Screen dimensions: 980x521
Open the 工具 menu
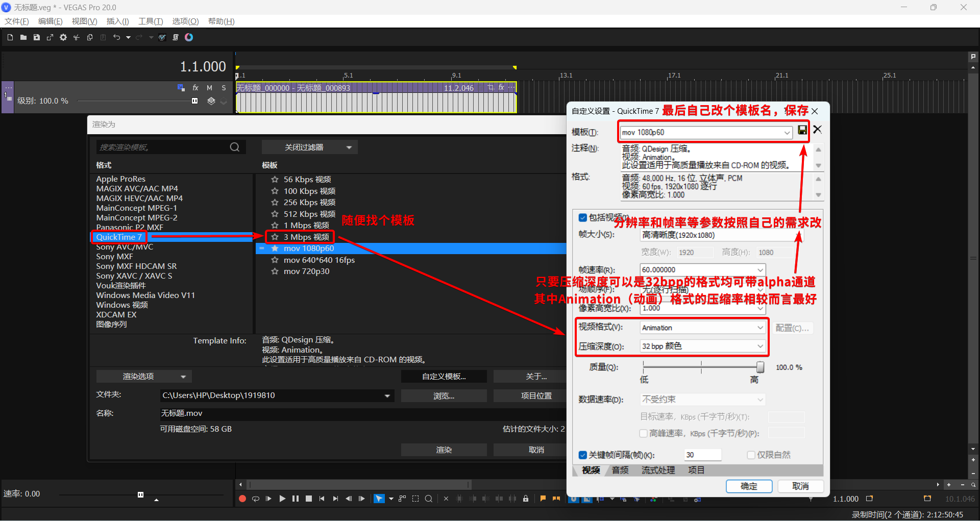tap(150, 21)
